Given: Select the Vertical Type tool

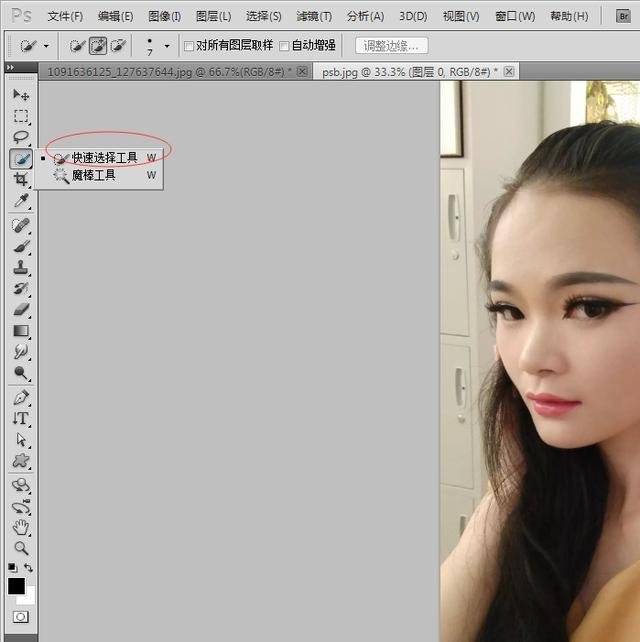Looking at the screenshot, I should 20,418.
